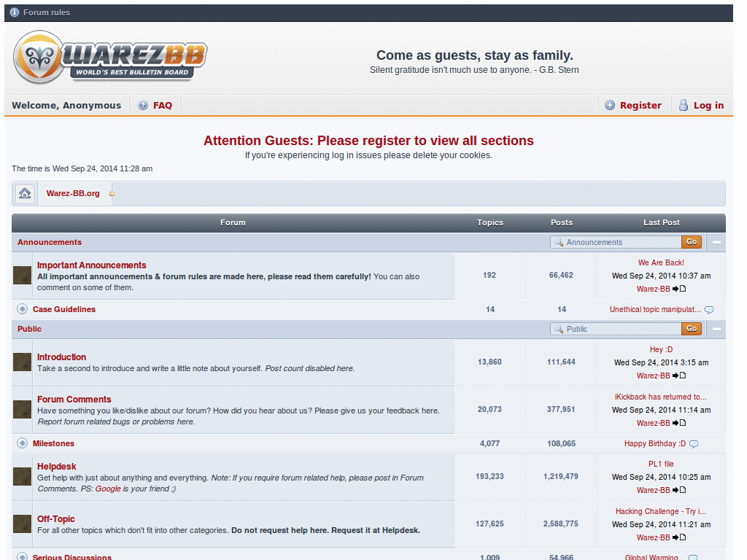Open the Public category heading
Viewport: 747px width, 560px height.
pos(29,329)
